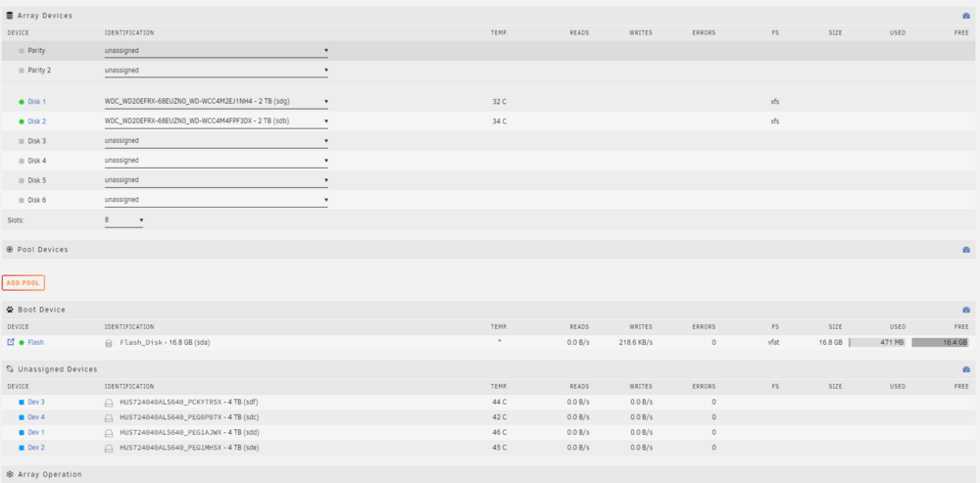
Task: Click the Pool Devices section header
Action: (488, 249)
